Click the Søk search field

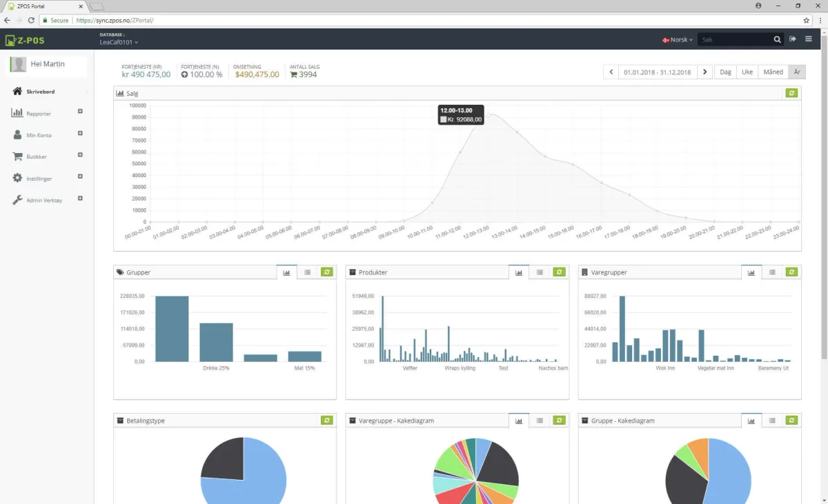[x=734, y=40]
